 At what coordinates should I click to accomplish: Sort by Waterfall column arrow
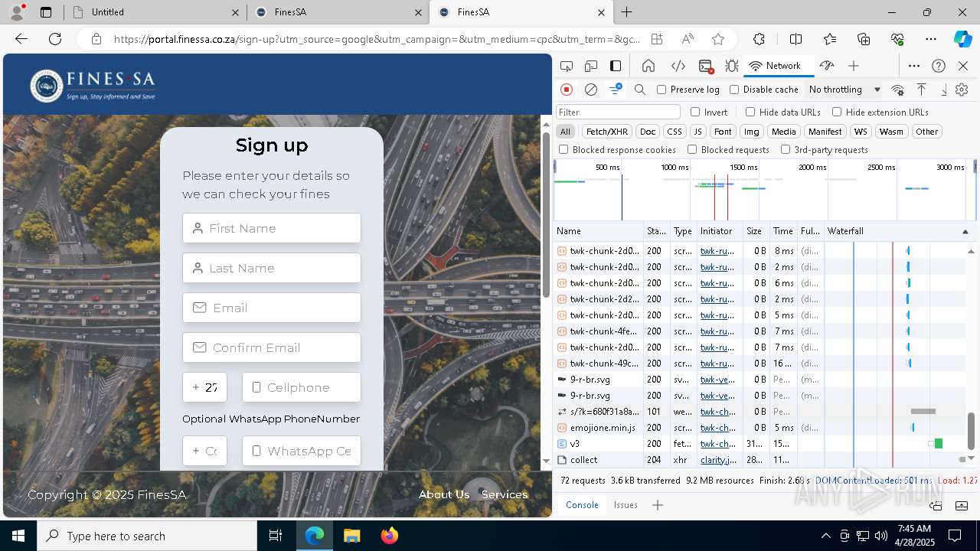click(965, 231)
